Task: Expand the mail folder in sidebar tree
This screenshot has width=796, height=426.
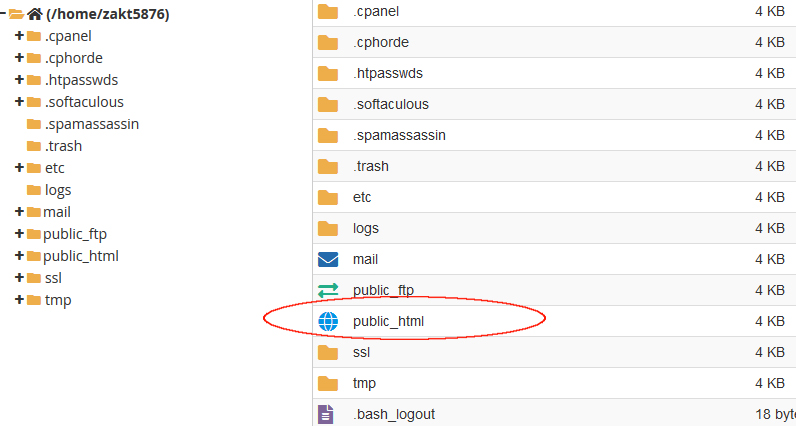Action: point(19,212)
